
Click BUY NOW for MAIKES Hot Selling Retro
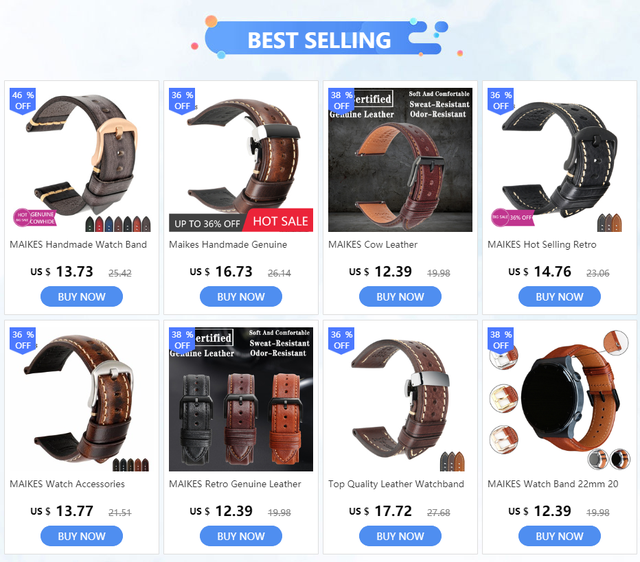point(559,297)
